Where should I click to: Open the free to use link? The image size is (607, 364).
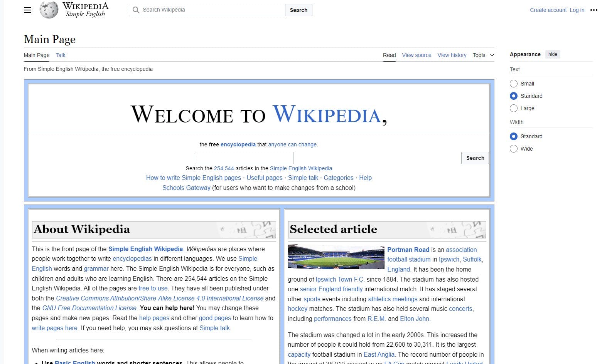pyautogui.click(x=153, y=288)
